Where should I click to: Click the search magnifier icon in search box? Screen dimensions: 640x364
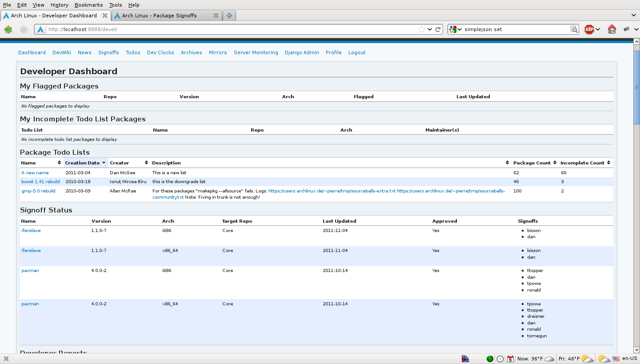tap(574, 29)
